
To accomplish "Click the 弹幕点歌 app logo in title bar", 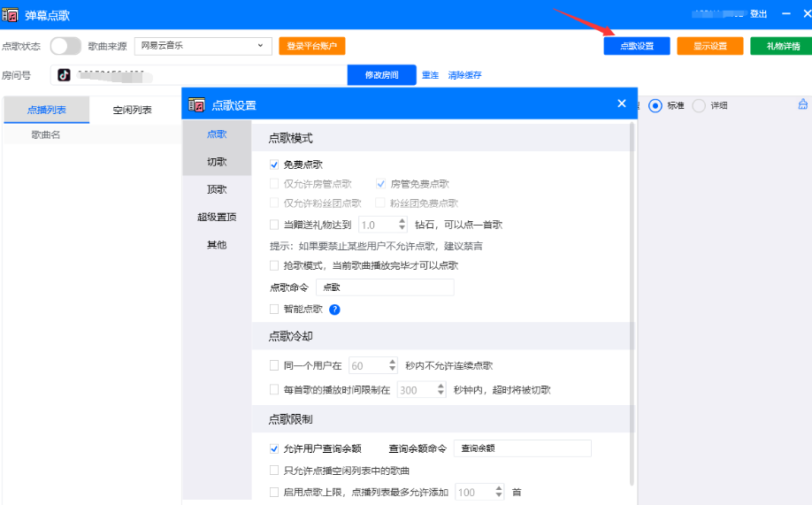I will (x=11, y=14).
